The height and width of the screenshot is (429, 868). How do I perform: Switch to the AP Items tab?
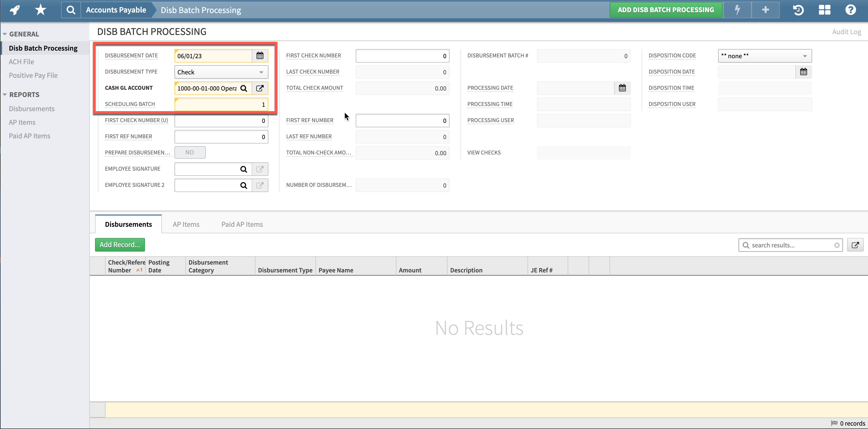tap(186, 224)
